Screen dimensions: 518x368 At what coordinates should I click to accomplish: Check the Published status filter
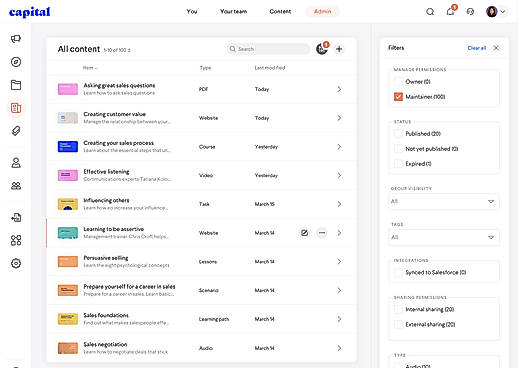[x=398, y=134]
